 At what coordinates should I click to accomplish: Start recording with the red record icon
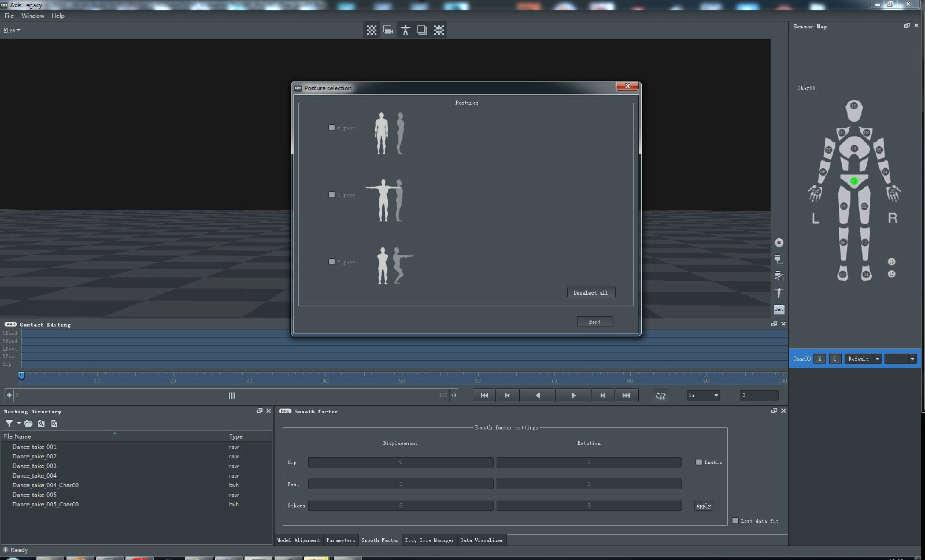tap(779, 243)
